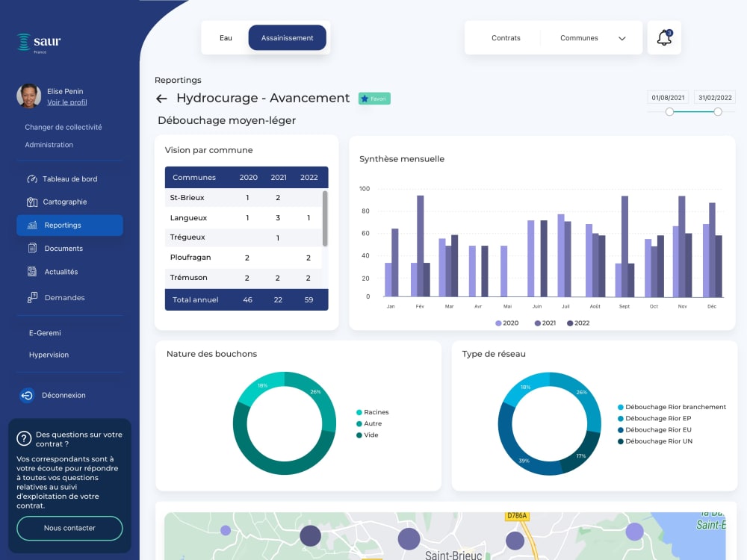Screen dimensions: 747x560
Task: Click Changer de collectivité
Action: 63,127
